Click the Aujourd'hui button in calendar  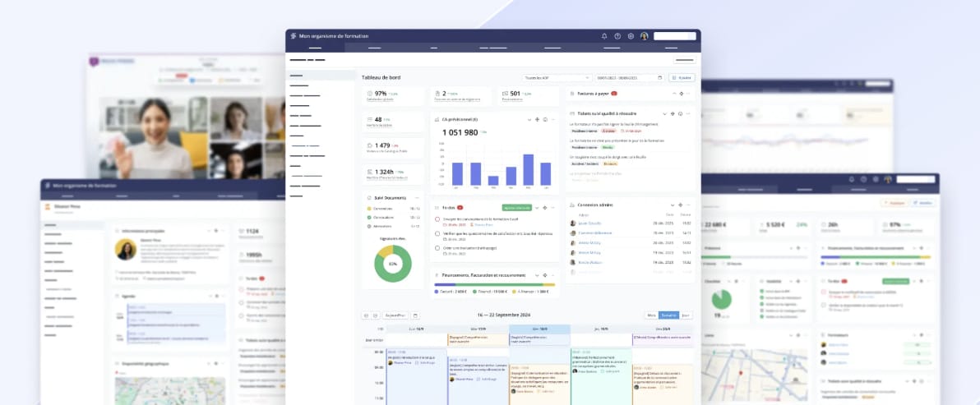pyautogui.click(x=395, y=315)
